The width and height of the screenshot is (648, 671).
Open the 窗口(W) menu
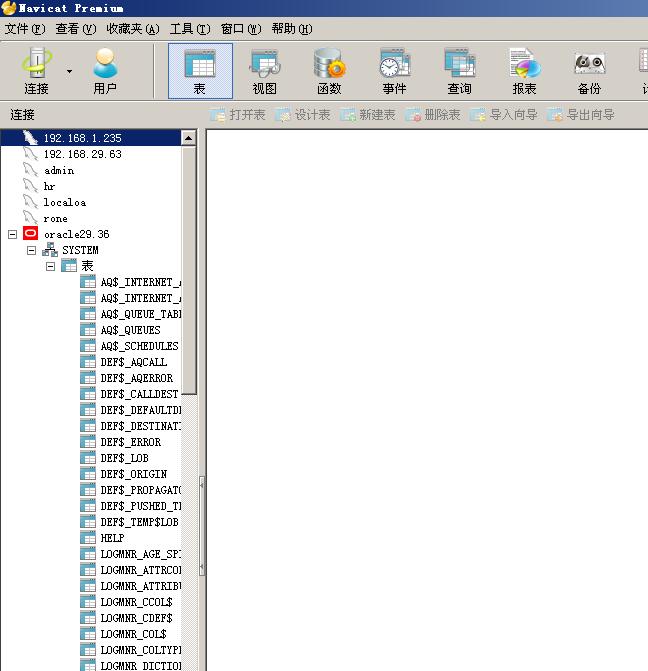pyautogui.click(x=241, y=29)
